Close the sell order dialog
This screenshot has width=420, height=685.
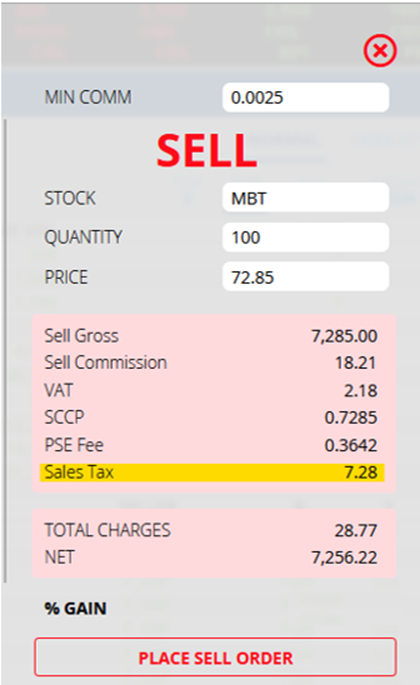pos(380,51)
